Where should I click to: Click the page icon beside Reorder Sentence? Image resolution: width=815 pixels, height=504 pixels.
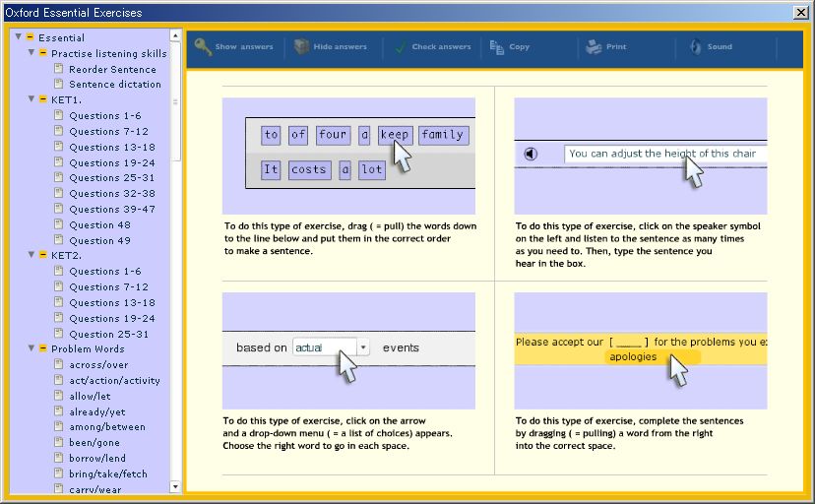coord(59,69)
